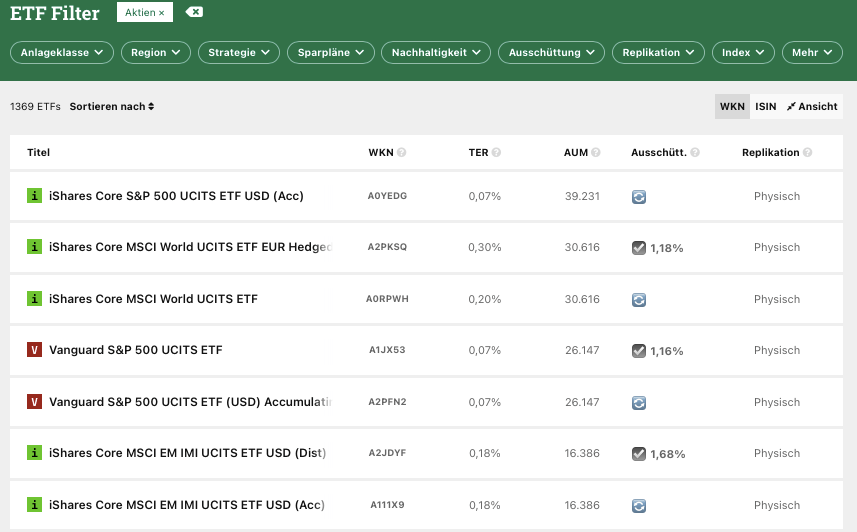The image size is (857, 532).
Task: Click accumulating icon in iShares S&P 500 (Acc) row
Action: click(639, 197)
